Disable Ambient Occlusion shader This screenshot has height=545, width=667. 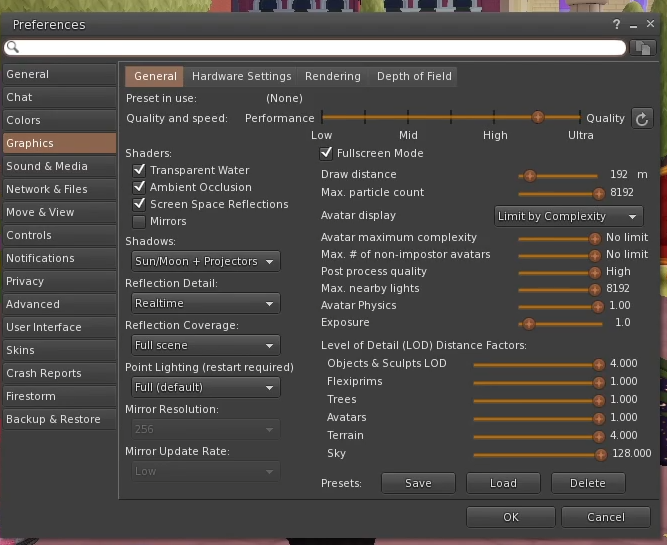tap(139, 187)
